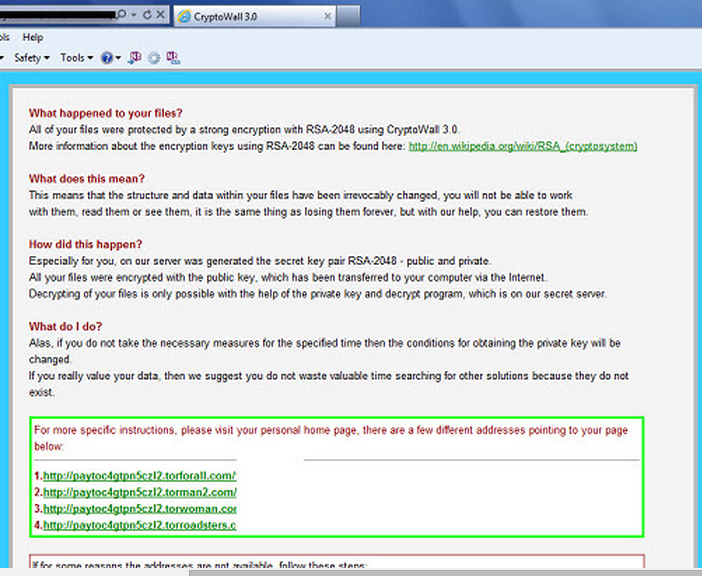Select the CryptoWall 3.0 tab
Viewport: 702px width, 576px height.
[254, 17]
